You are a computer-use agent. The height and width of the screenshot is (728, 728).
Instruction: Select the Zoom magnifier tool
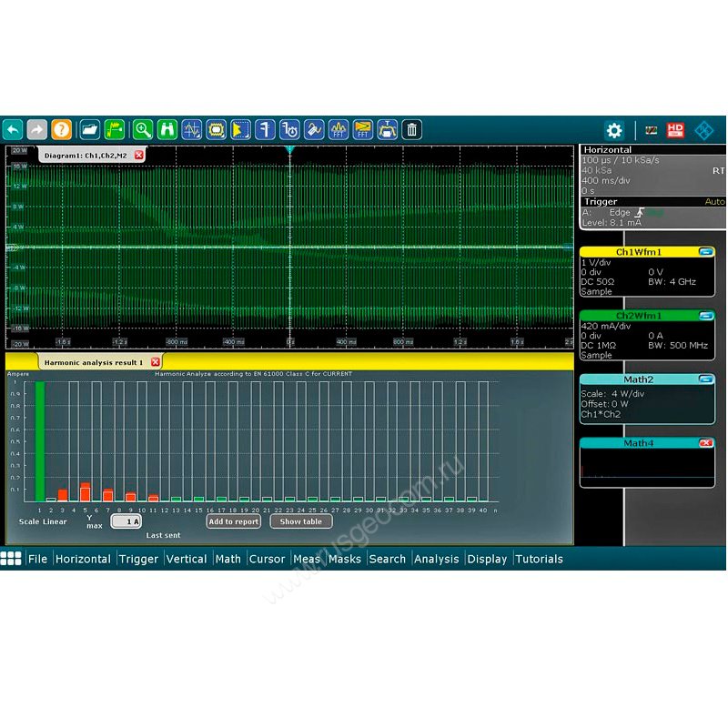pyautogui.click(x=143, y=129)
